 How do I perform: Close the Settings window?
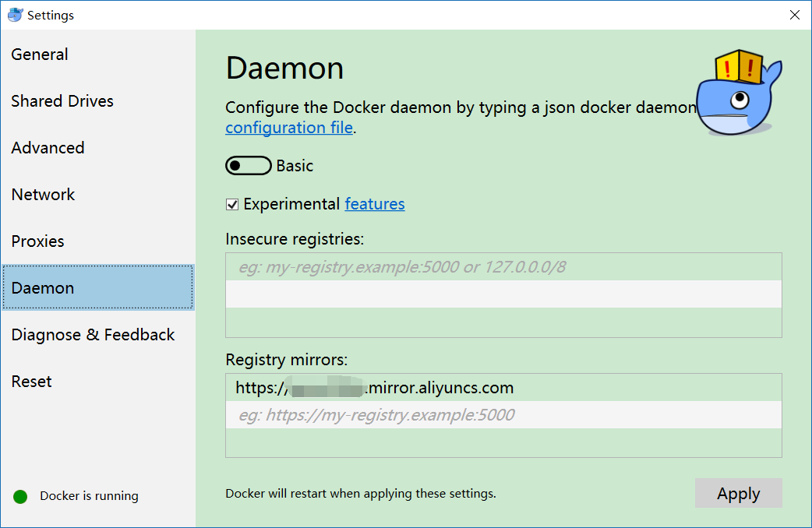point(794,15)
